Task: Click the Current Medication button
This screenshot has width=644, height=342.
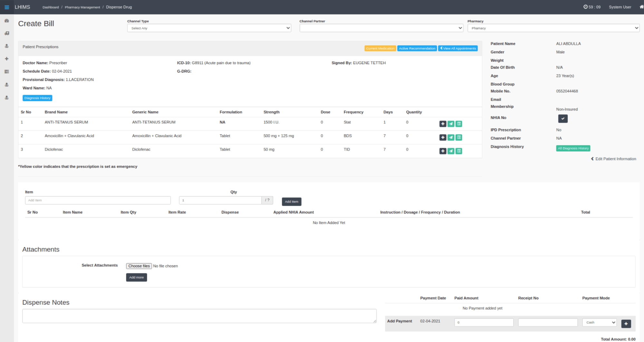Action: point(380,48)
